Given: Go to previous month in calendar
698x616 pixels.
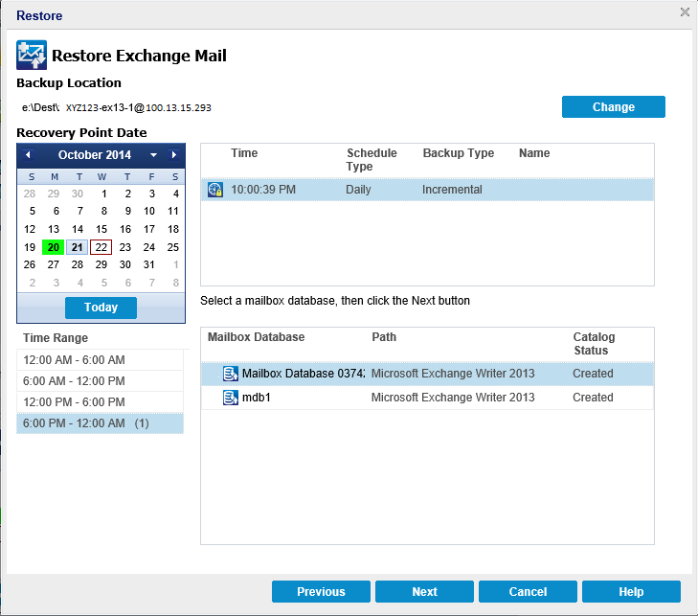Looking at the screenshot, I should click(28, 155).
